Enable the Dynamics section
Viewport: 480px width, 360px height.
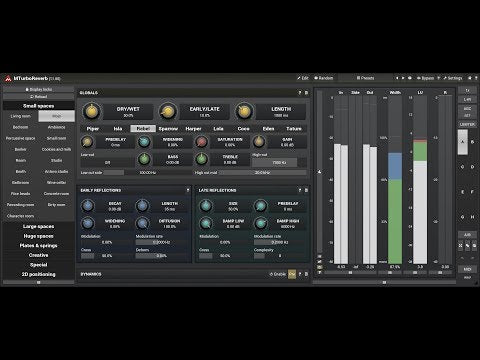[278, 274]
